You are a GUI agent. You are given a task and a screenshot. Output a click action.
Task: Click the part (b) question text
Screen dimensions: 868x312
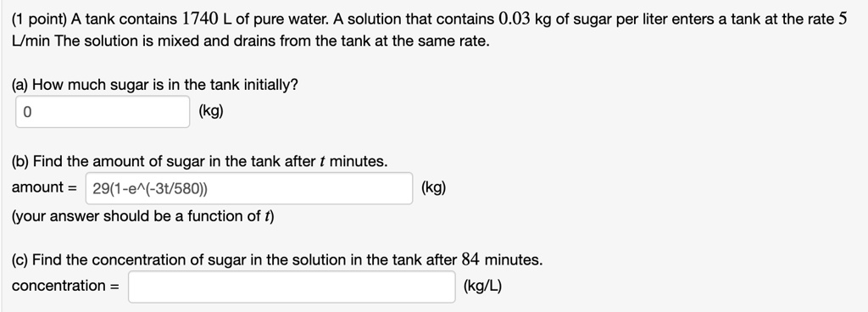[x=200, y=162]
